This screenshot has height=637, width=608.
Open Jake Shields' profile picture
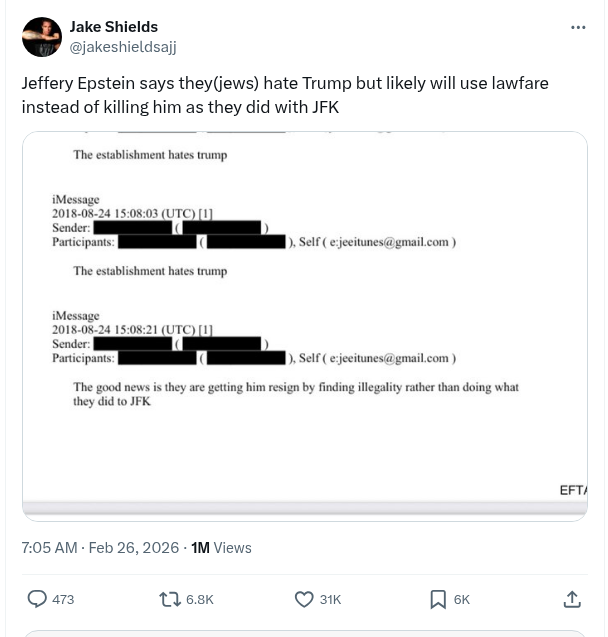pyautogui.click(x=42, y=37)
